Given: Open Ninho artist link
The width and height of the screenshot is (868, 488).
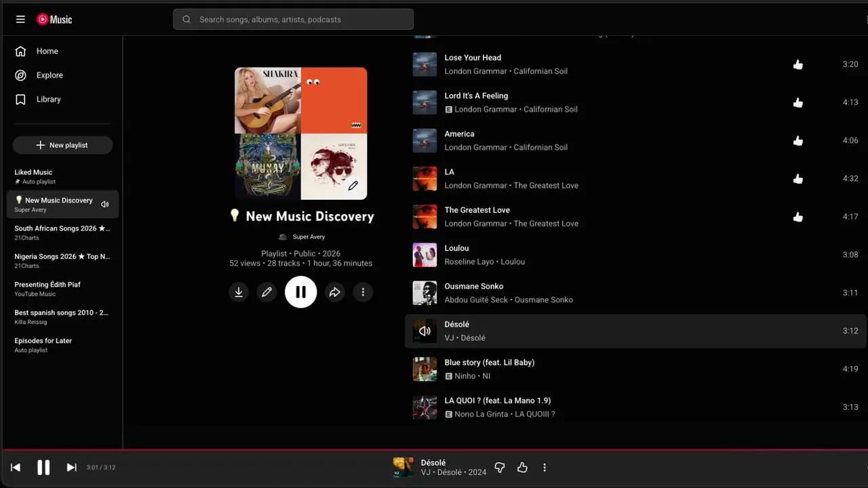Looking at the screenshot, I should (x=465, y=376).
